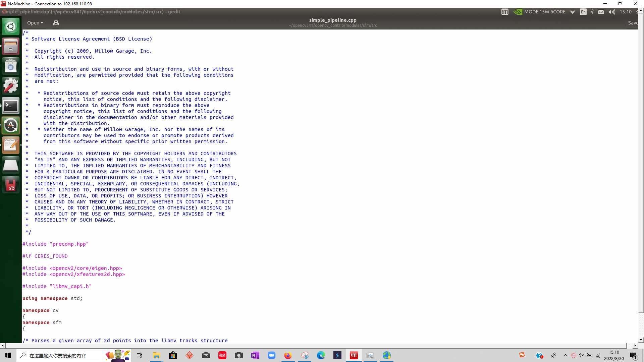
Task: Open the SD card icon in dock
Action: pyautogui.click(x=11, y=185)
